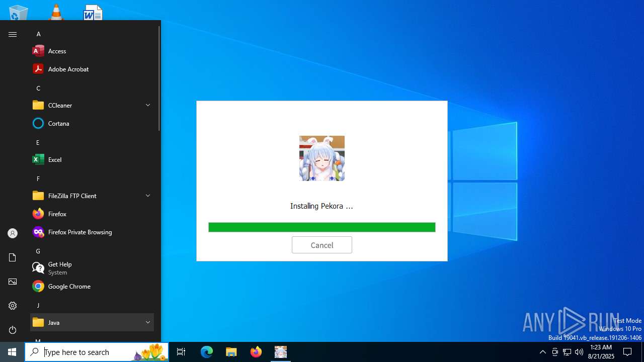
Task: Click Power button in Start sidebar
Action: pos(13,330)
